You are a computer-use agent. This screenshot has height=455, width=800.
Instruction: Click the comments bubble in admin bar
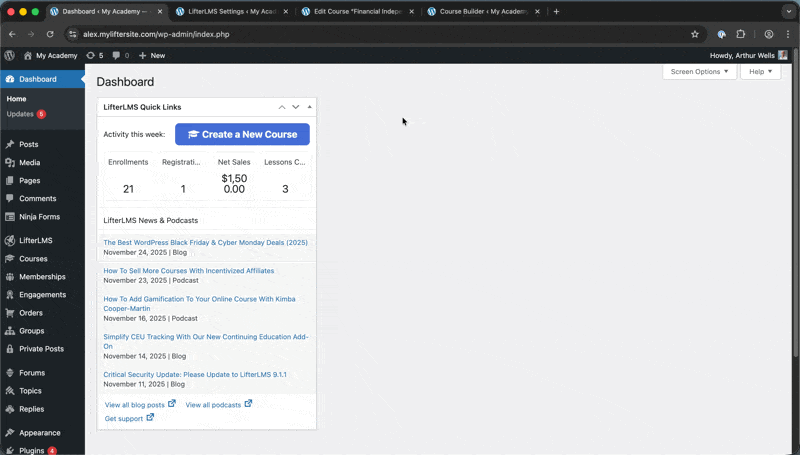tap(117, 55)
